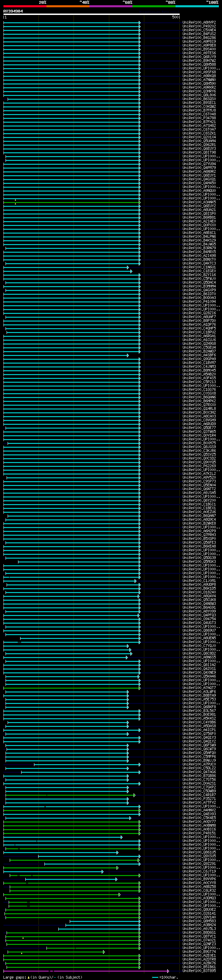Click the cyan ~100% identity legend segment

click(197, 6)
